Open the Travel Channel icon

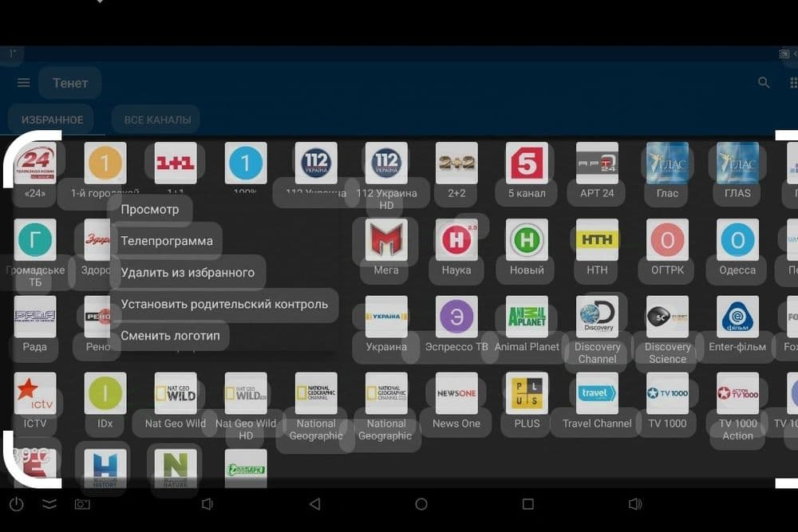[597, 393]
